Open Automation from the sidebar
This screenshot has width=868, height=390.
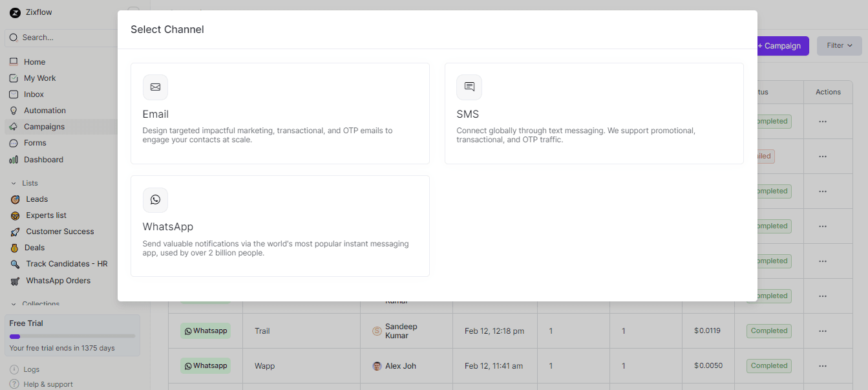pyautogui.click(x=45, y=111)
